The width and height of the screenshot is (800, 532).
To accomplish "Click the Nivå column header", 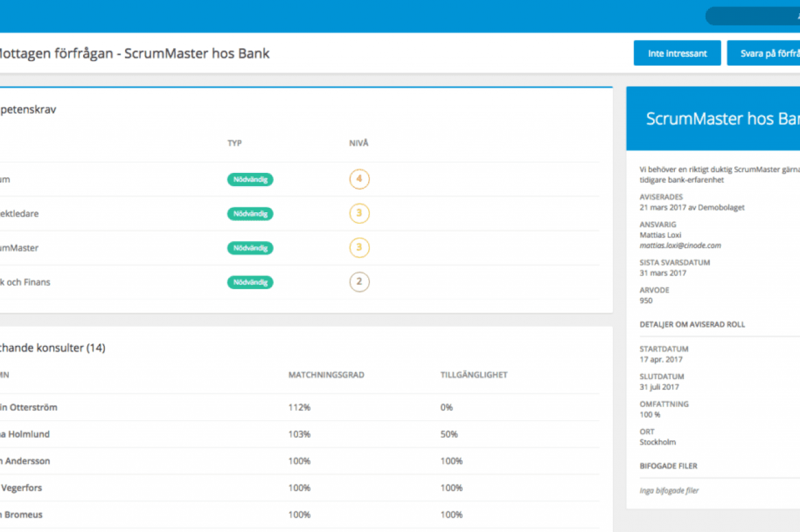I will pos(359,144).
